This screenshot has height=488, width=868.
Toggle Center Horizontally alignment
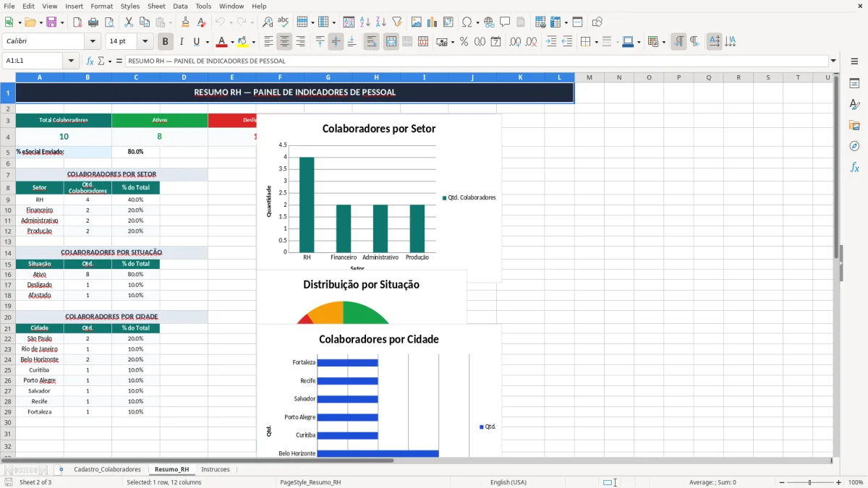click(x=284, y=42)
